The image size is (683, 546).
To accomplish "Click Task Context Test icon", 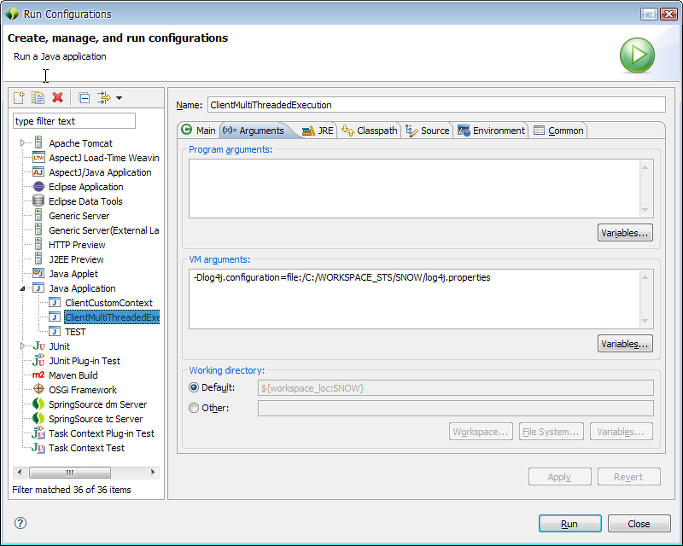I will pyautogui.click(x=39, y=448).
